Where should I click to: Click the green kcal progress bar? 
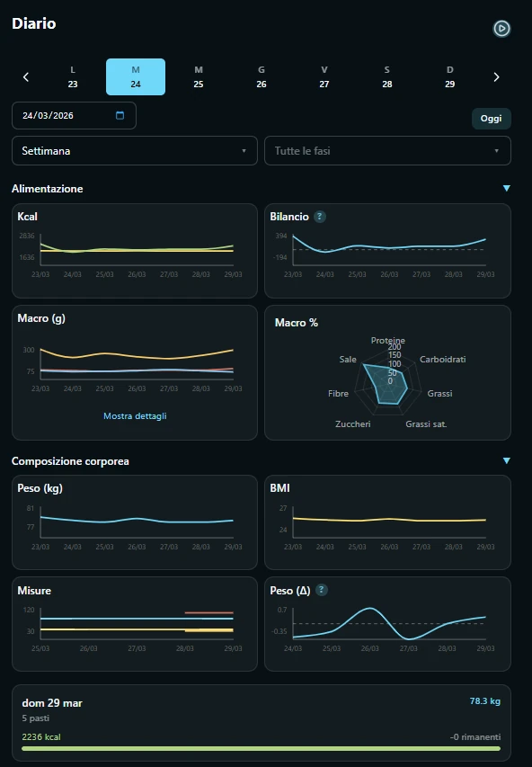point(262,748)
